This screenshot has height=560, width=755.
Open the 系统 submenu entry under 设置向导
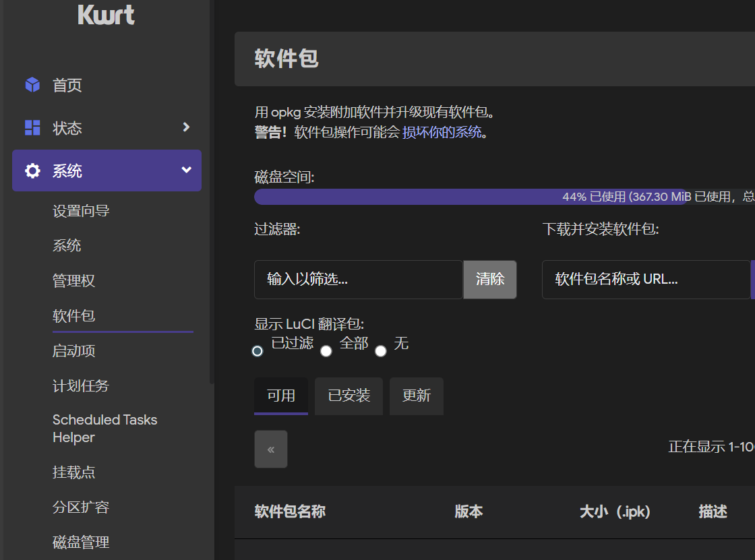[67, 245]
